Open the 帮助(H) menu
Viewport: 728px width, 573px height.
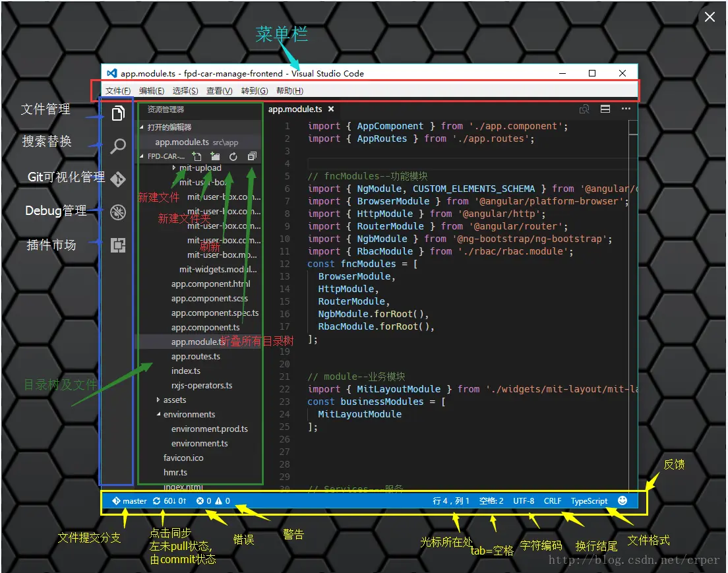tap(289, 90)
